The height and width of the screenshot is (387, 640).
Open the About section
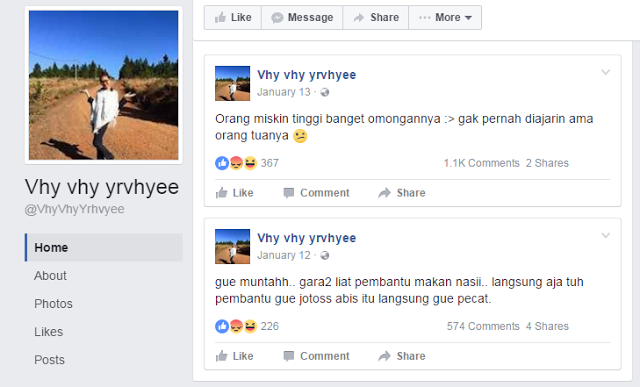tap(50, 276)
